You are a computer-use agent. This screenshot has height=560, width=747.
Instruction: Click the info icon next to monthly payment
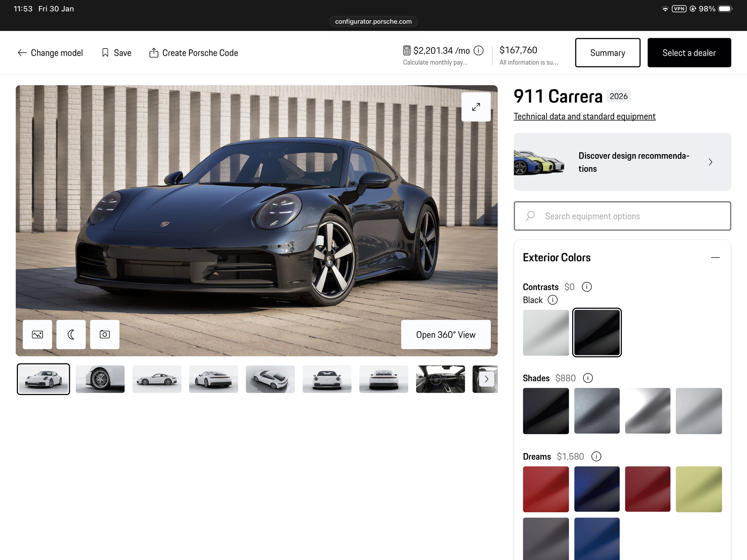[478, 50]
